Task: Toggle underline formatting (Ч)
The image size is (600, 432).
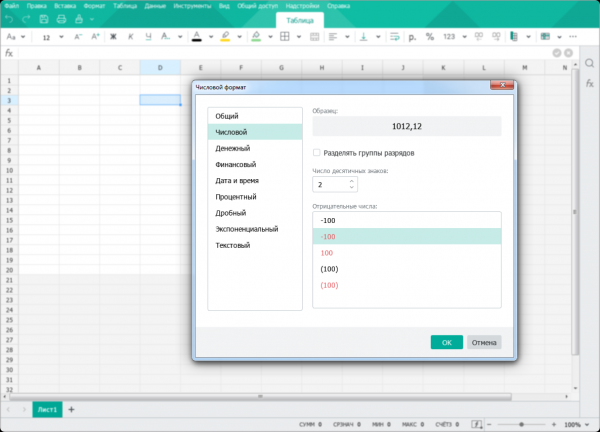Action: (x=148, y=37)
